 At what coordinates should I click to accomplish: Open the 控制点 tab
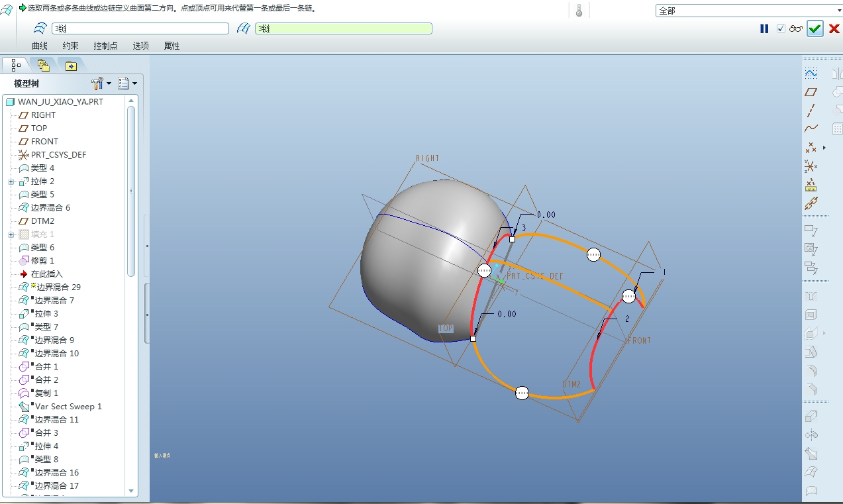point(105,46)
